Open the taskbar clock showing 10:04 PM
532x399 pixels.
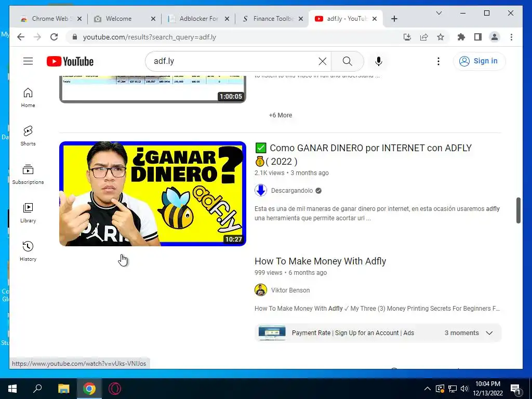click(x=488, y=389)
